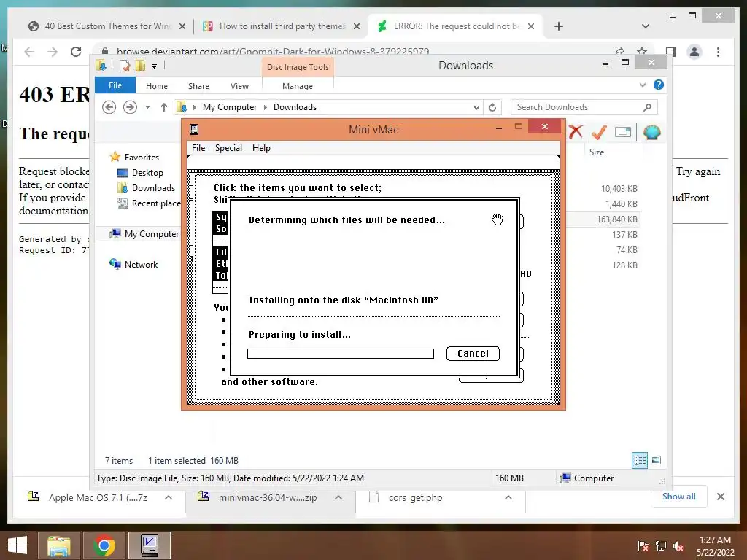
Task: Toggle Chrome side panel icon
Action: pos(671,52)
